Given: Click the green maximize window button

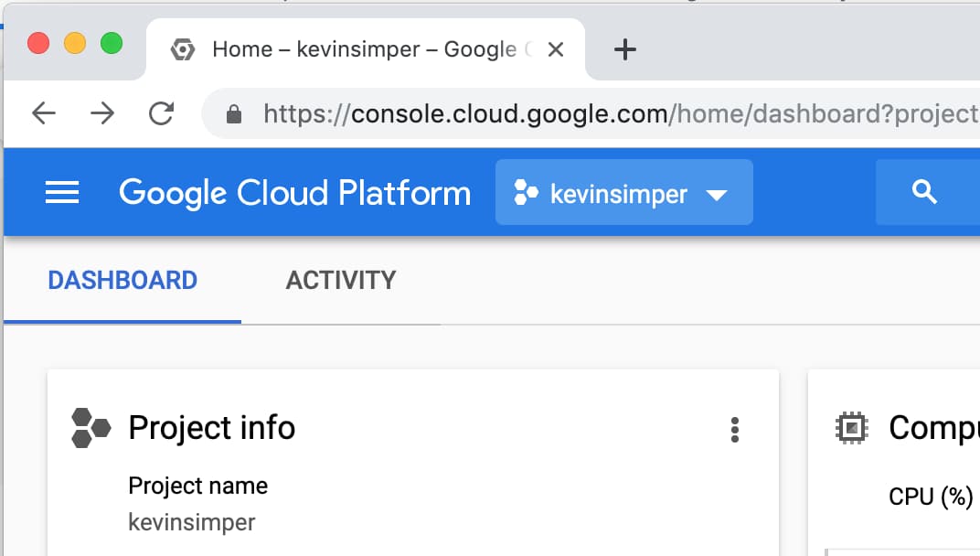Looking at the screenshot, I should pyautogui.click(x=112, y=43).
